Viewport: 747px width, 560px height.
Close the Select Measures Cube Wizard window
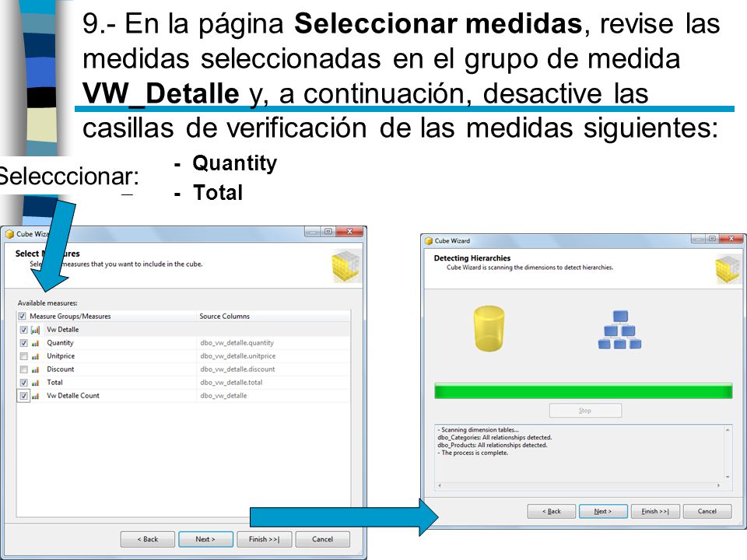(349, 232)
